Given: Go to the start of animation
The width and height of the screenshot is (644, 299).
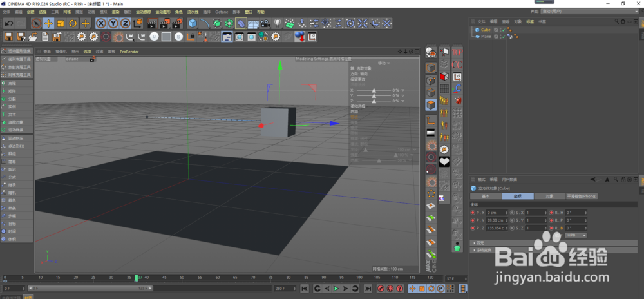Looking at the screenshot, I should tap(305, 289).
